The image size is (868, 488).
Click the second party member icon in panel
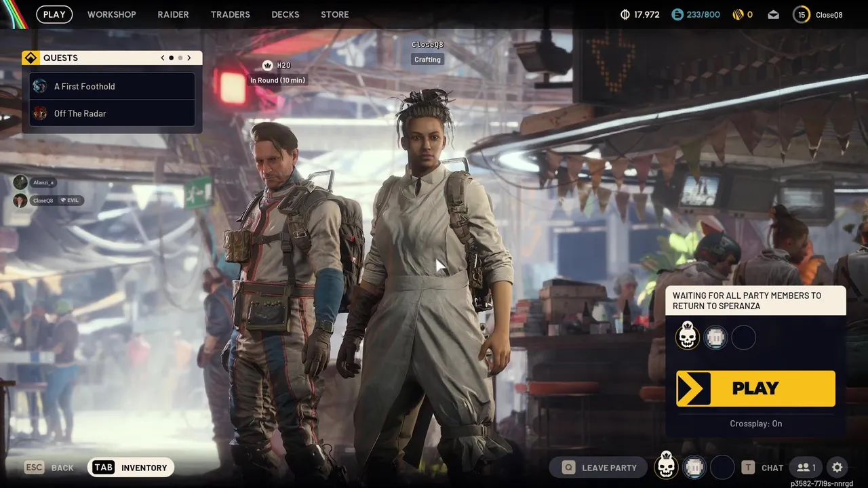tap(715, 338)
